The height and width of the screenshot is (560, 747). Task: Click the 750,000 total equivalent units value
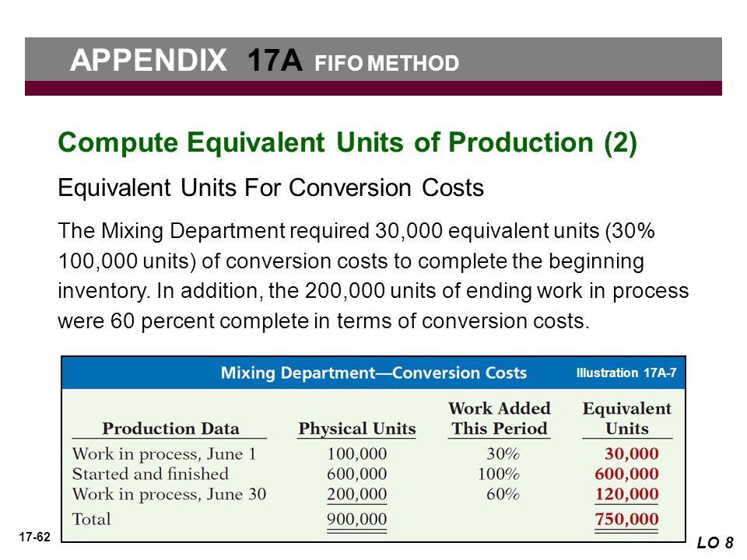tap(626, 519)
